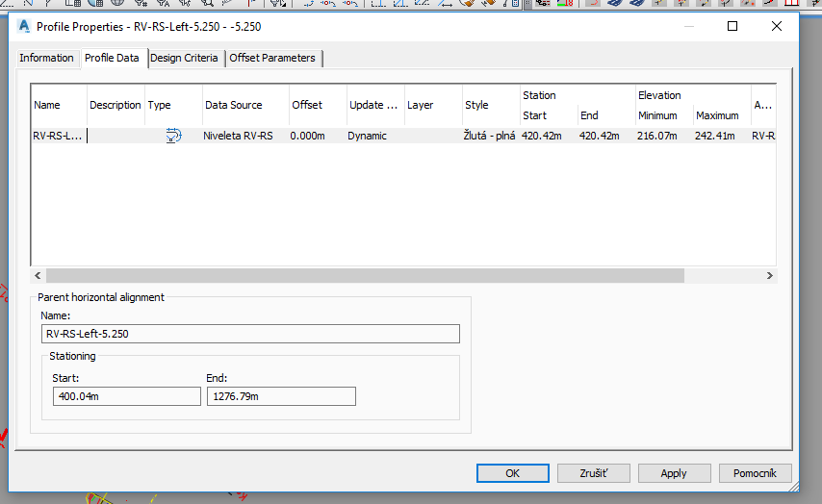The height and width of the screenshot is (504, 822).
Task: Click the Description cell of the profile row
Action: pos(116,136)
